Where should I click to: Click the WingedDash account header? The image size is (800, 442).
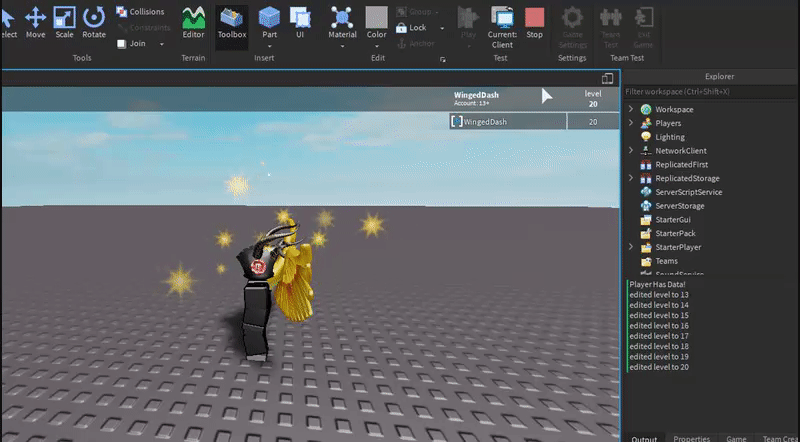pos(477,99)
